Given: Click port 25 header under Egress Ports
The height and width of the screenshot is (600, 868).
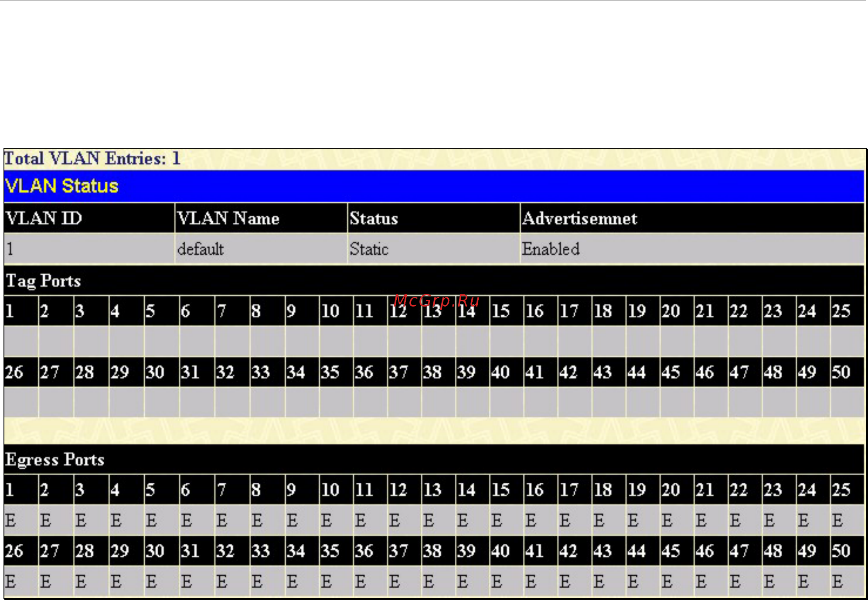Looking at the screenshot, I should [x=847, y=490].
